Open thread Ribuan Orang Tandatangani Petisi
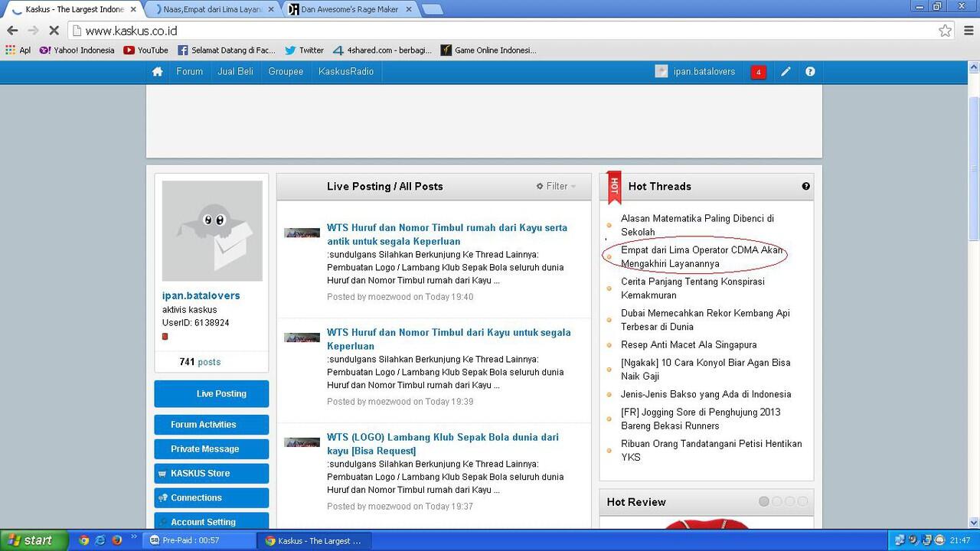The width and height of the screenshot is (980, 551). pos(711,450)
